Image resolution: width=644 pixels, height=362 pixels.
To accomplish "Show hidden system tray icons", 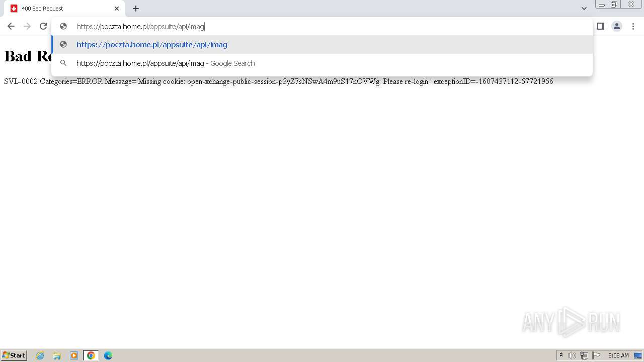I will [x=561, y=355].
